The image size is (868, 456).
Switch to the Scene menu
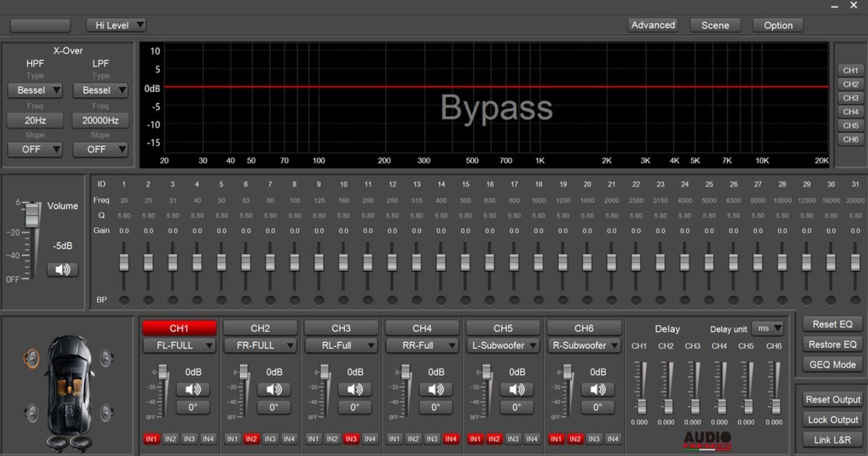coord(715,25)
